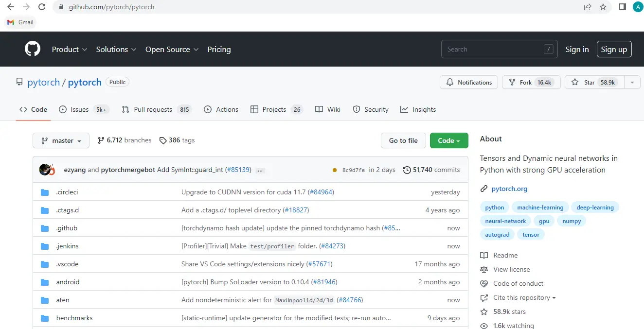Click Pricing in the header
Image resolution: width=644 pixels, height=329 pixels.
(x=219, y=49)
